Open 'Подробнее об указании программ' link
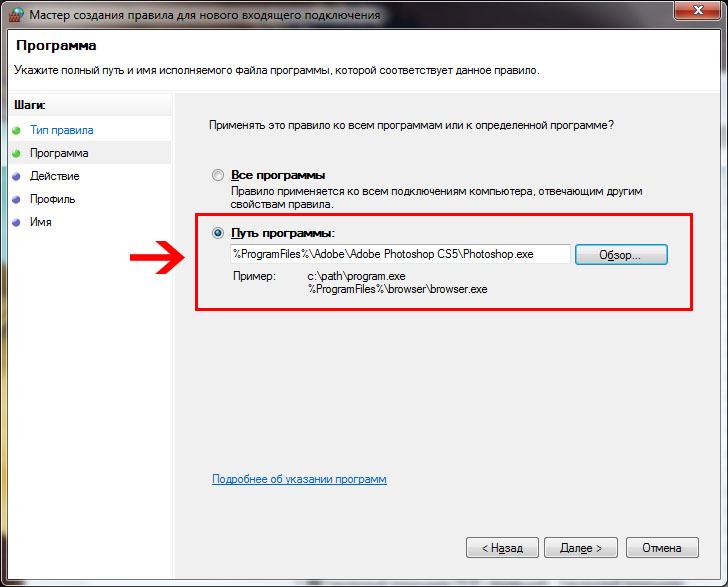728x587 pixels. tap(299, 479)
